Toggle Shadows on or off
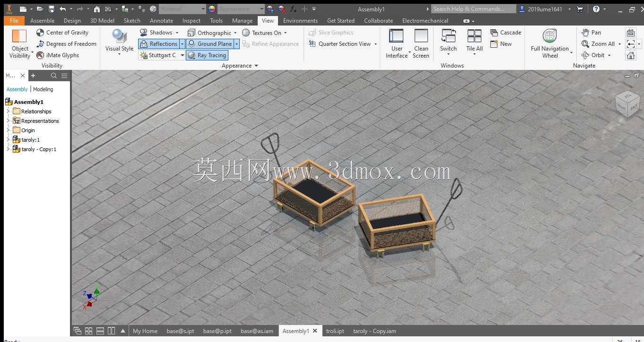This screenshot has width=644, height=342. point(156,33)
